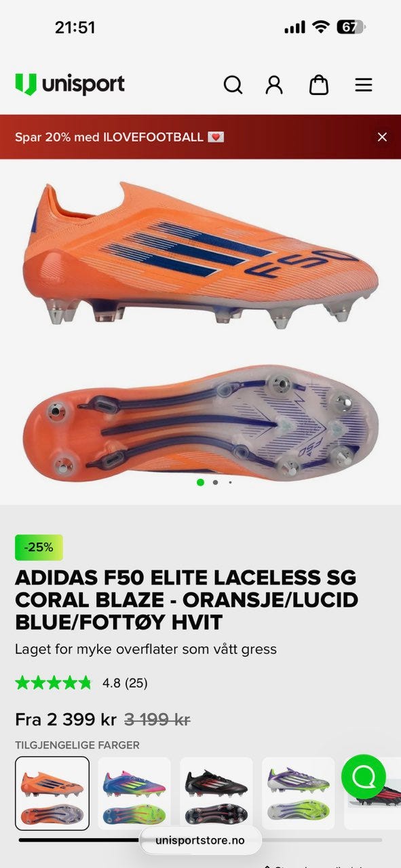Viewport: 401px width, 868px height.
Task: Open the 4.8 star rating reviews
Action: [81, 683]
